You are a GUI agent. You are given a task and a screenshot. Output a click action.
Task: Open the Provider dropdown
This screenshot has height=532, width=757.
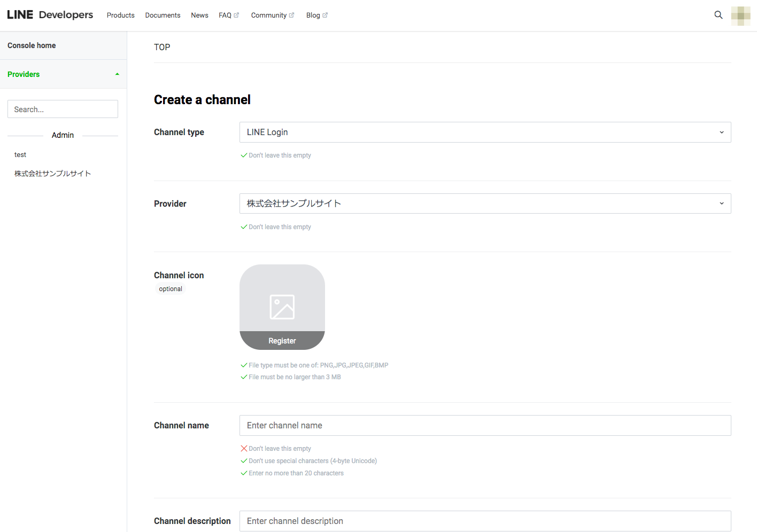485,204
